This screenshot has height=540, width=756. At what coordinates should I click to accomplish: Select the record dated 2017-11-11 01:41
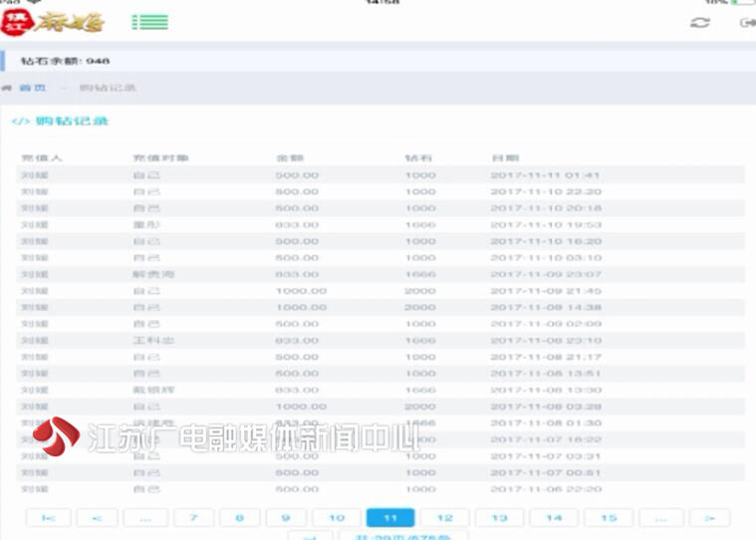pyautogui.click(x=378, y=175)
